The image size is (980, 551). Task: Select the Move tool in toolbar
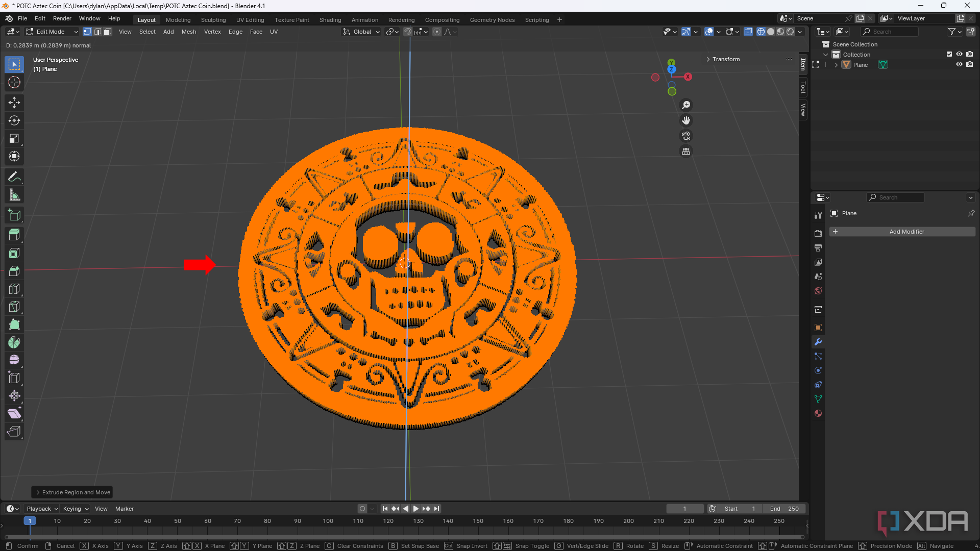(15, 102)
